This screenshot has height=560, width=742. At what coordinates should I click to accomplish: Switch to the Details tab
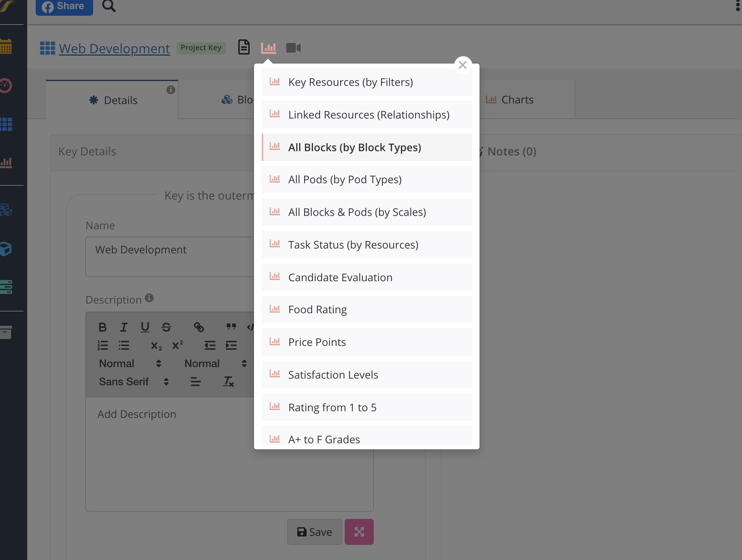[x=112, y=100]
